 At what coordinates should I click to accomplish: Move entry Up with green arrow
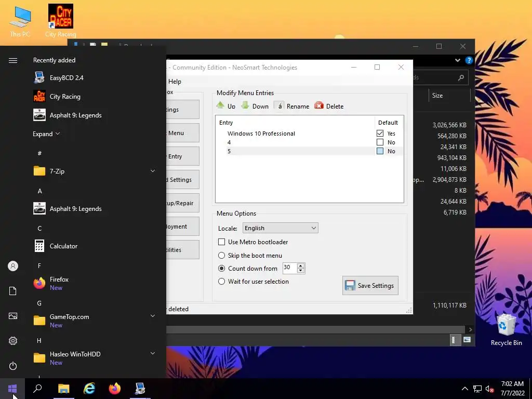click(x=226, y=106)
